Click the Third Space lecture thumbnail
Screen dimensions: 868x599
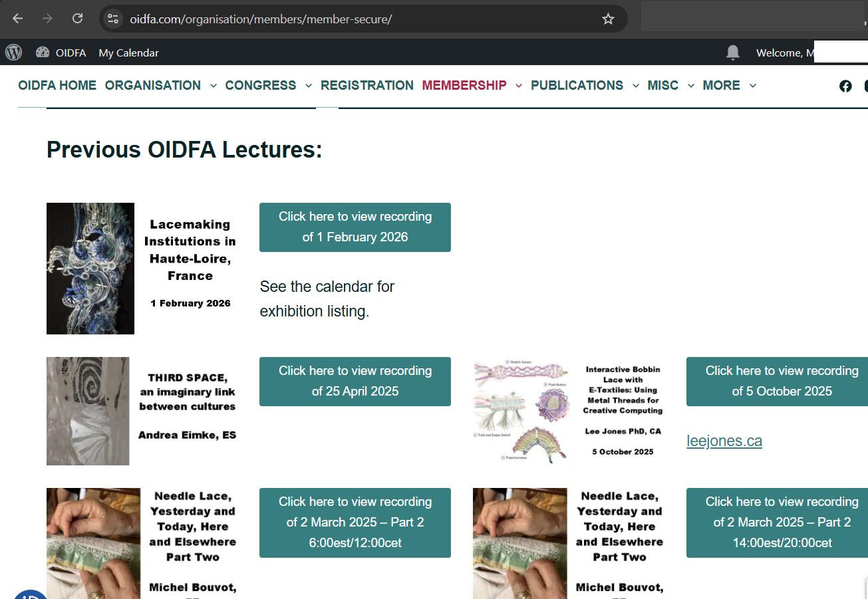tap(88, 411)
